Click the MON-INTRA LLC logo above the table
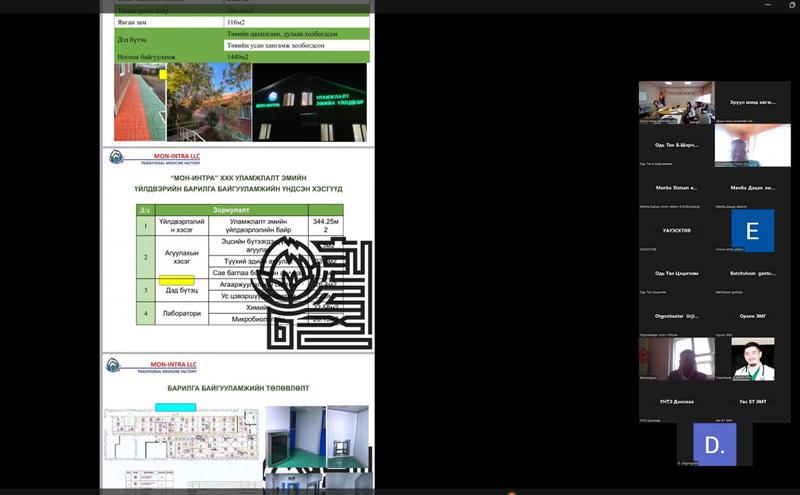Viewport: 800px width, 495px height. point(152,158)
